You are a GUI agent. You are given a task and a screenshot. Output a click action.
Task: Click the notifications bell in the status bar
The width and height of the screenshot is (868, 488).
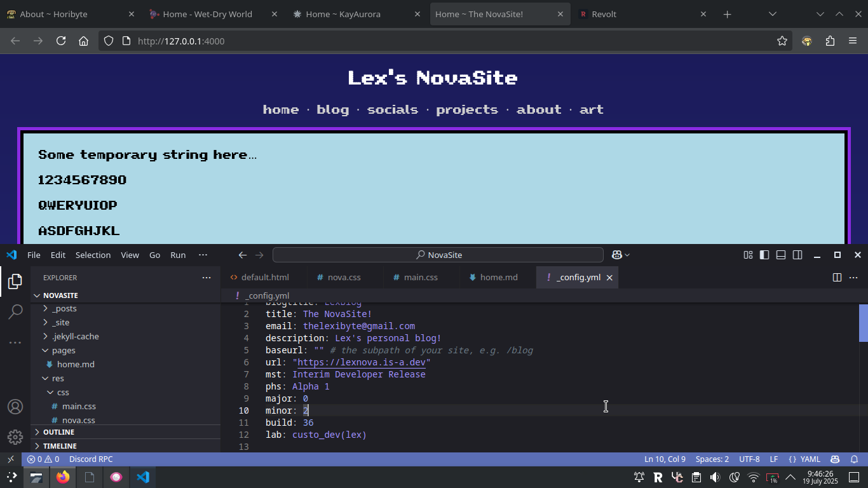(x=855, y=459)
